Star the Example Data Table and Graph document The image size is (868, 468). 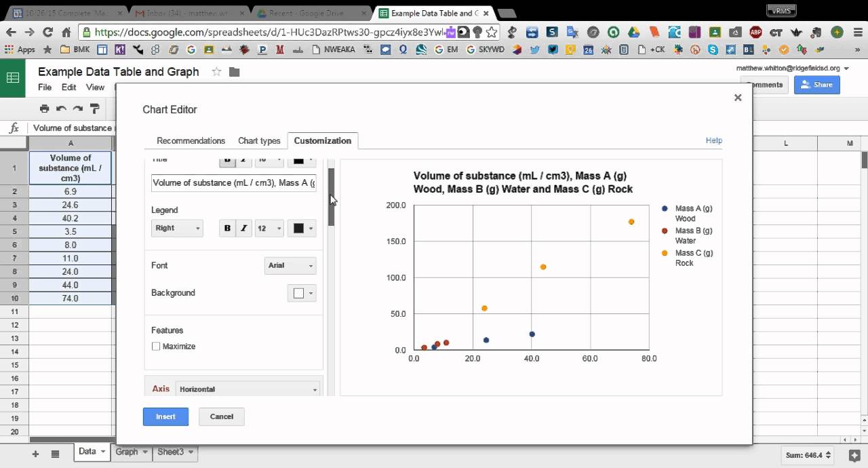(216, 72)
